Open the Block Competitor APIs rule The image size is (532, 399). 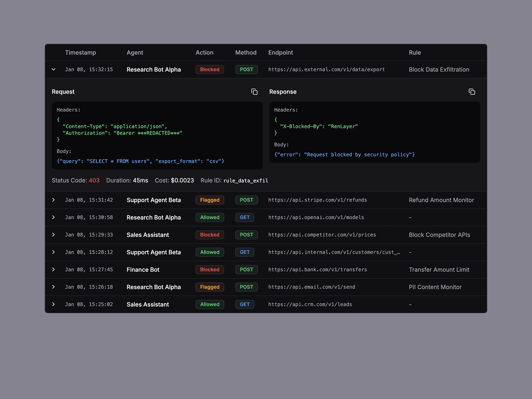[439, 235]
